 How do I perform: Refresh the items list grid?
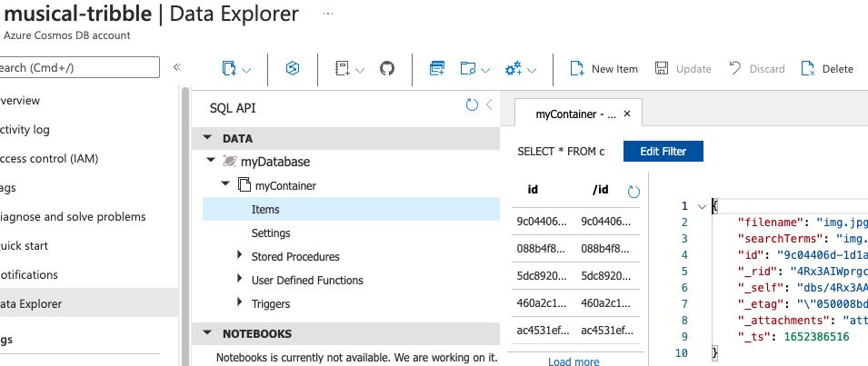point(634,192)
